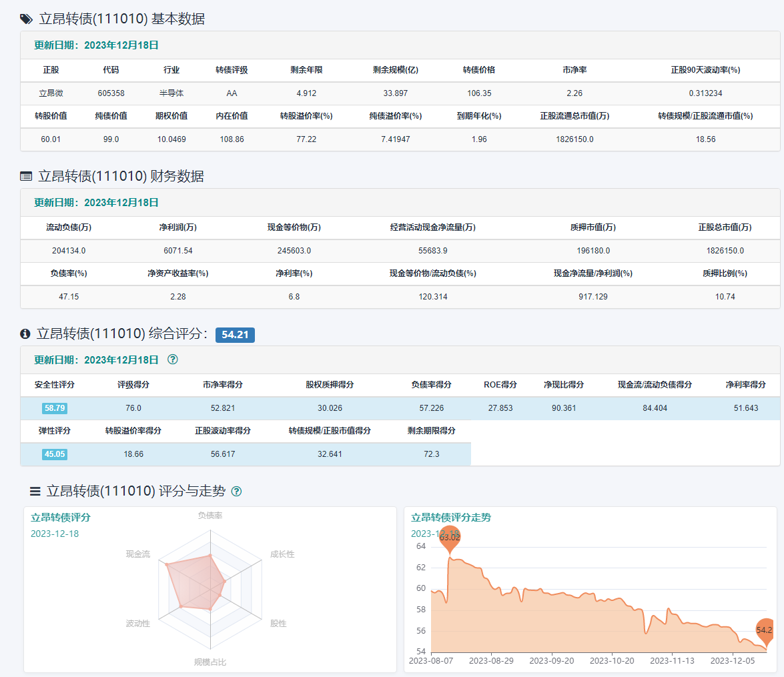
Task: Click the 规模占比 label on radar chart
Action: tap(210, 662)
